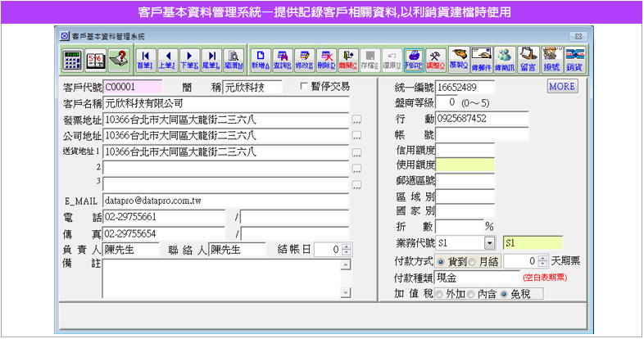Viewport: 644px width, 339px height.
Task: Delete the current record (刪除)
Action: click(x=326, y=59)
